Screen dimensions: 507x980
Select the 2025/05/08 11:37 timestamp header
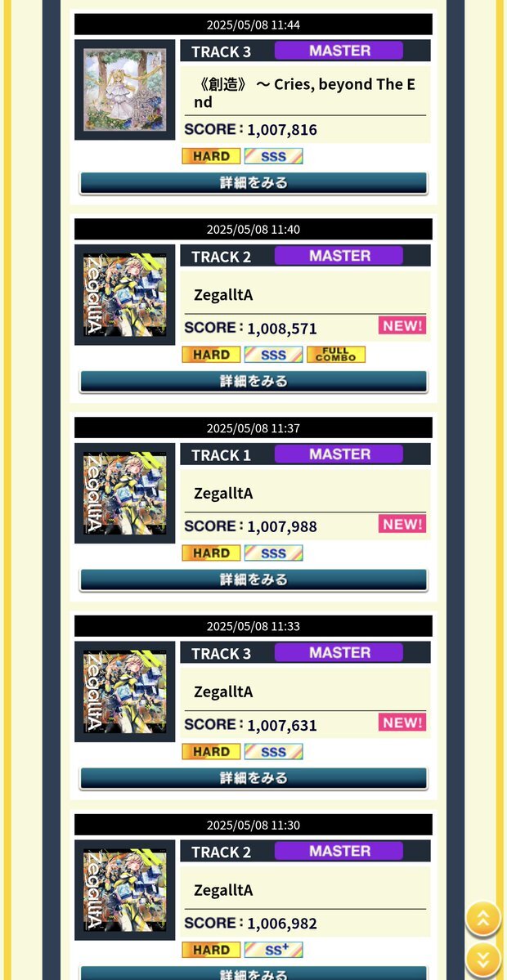click(x=253, y=428)
